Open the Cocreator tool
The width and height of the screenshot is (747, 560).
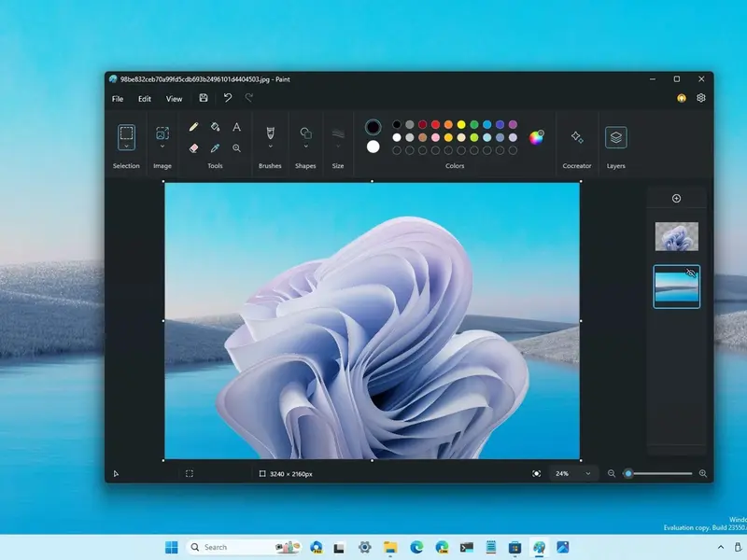(x=577, y=137)
